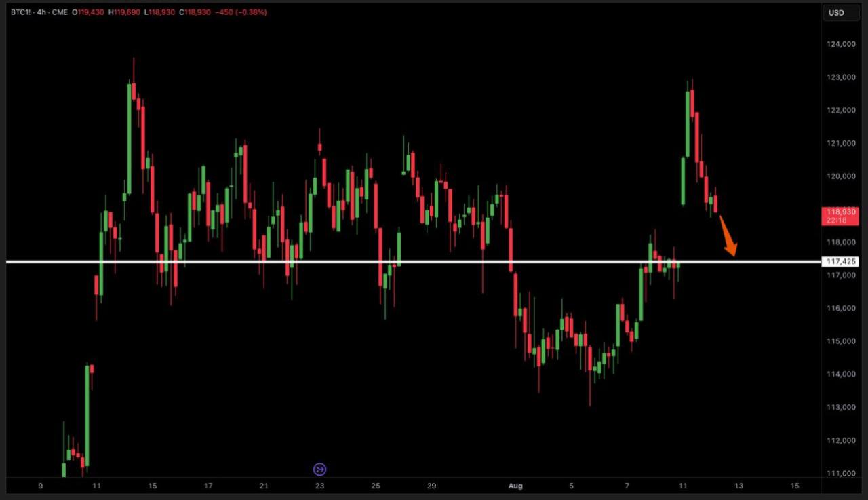Click the 113,000 price axis label
Screen dimensions: 868x500
click(x=841, y=408)
